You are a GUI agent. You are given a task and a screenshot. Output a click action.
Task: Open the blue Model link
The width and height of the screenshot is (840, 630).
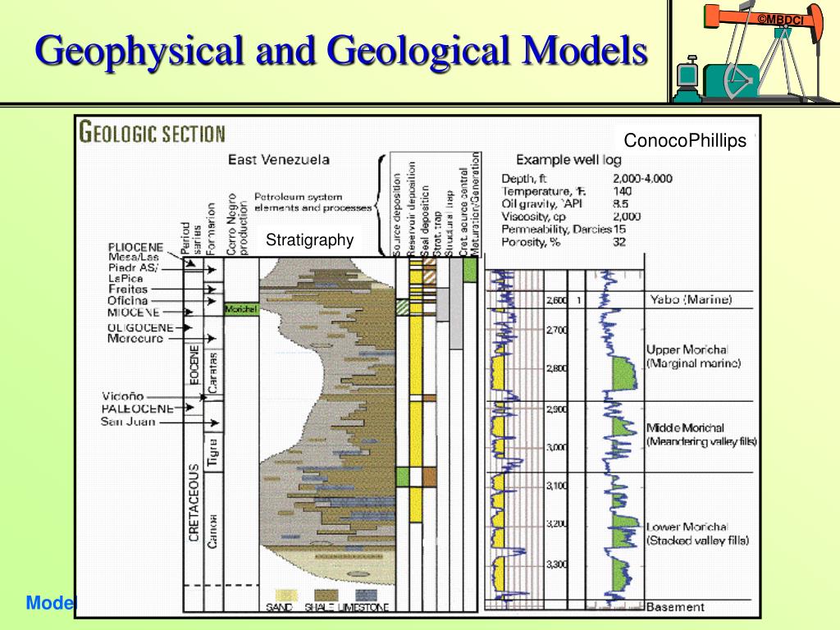52,603
